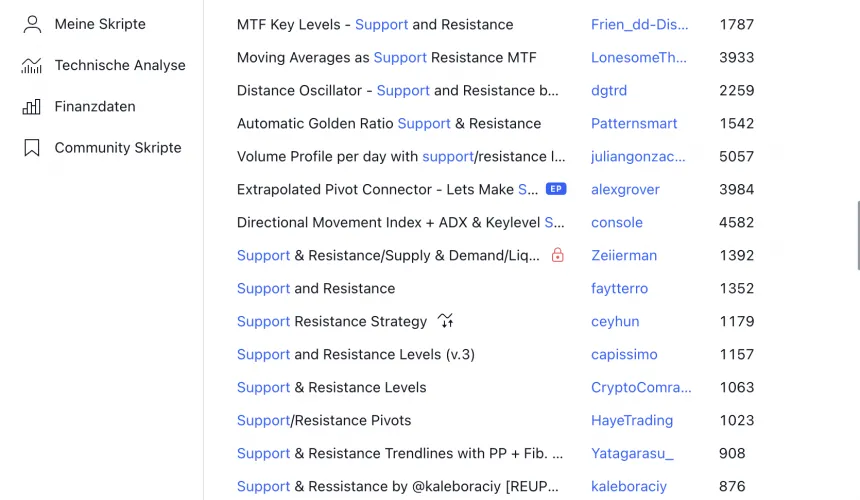Open the Meine Skripte section
The height and width of the screenshot is (500, 860).
coord(100,24)
